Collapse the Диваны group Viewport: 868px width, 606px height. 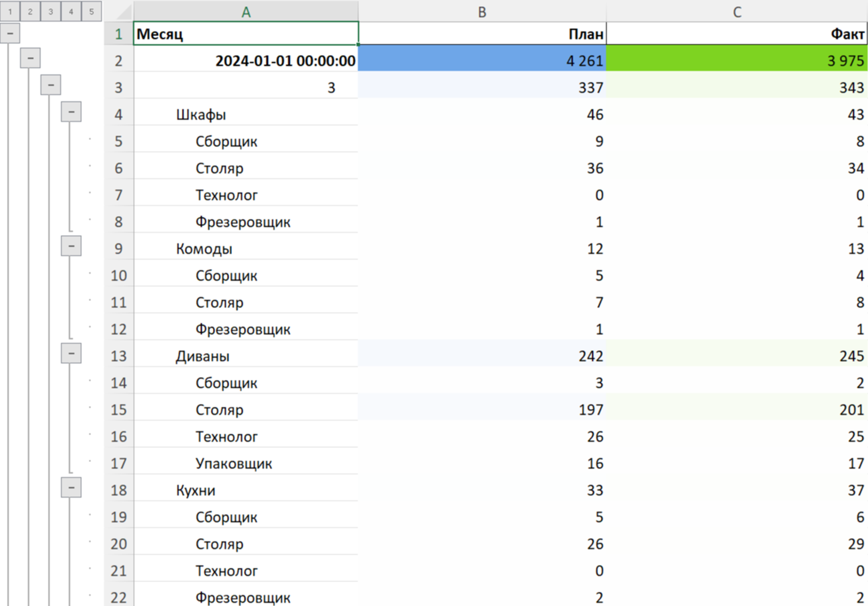pyautogui.click(x=71, y=353)
